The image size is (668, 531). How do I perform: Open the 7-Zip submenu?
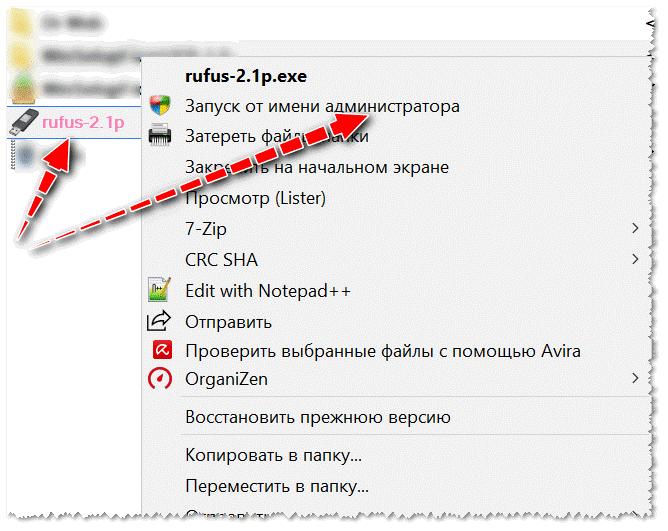click(x=206, y=229)
